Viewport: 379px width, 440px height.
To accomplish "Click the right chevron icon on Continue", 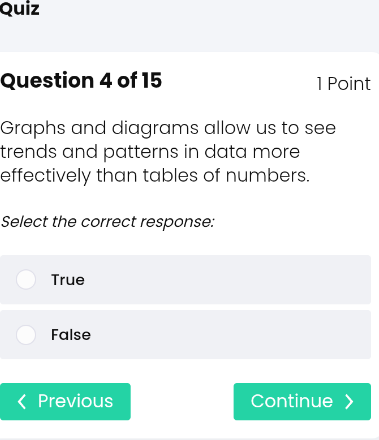I will (x=349, y=401).
